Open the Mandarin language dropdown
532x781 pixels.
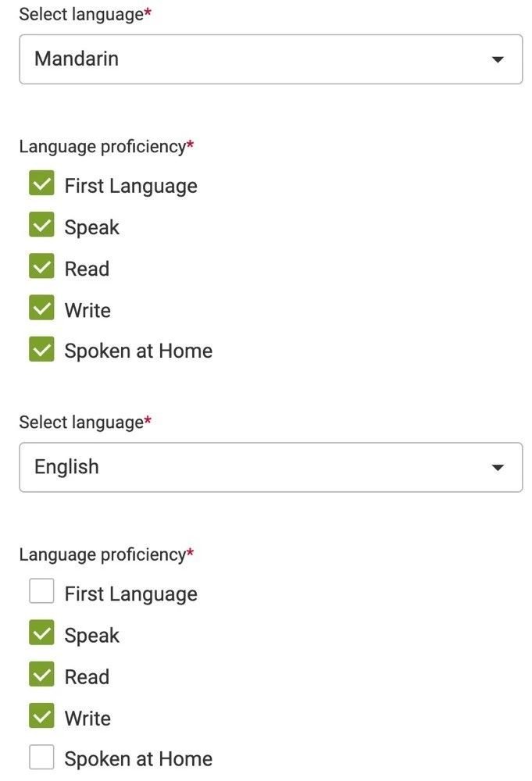270,59
